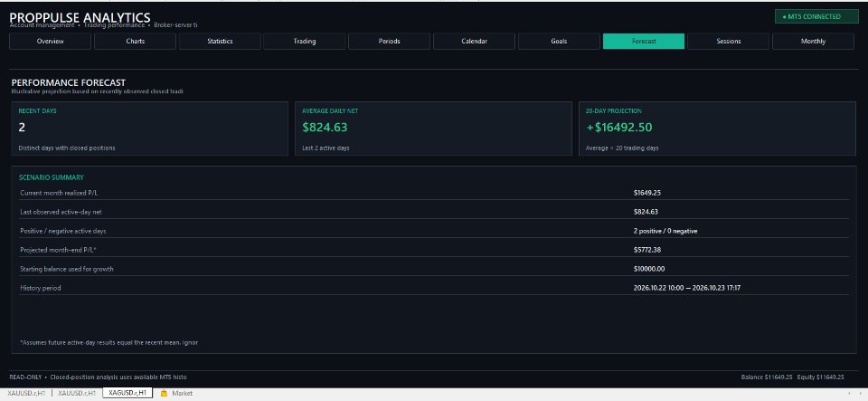Click the +$16492.50 projection value
Viewport: 868px width, 401px height.
[618, 128]
